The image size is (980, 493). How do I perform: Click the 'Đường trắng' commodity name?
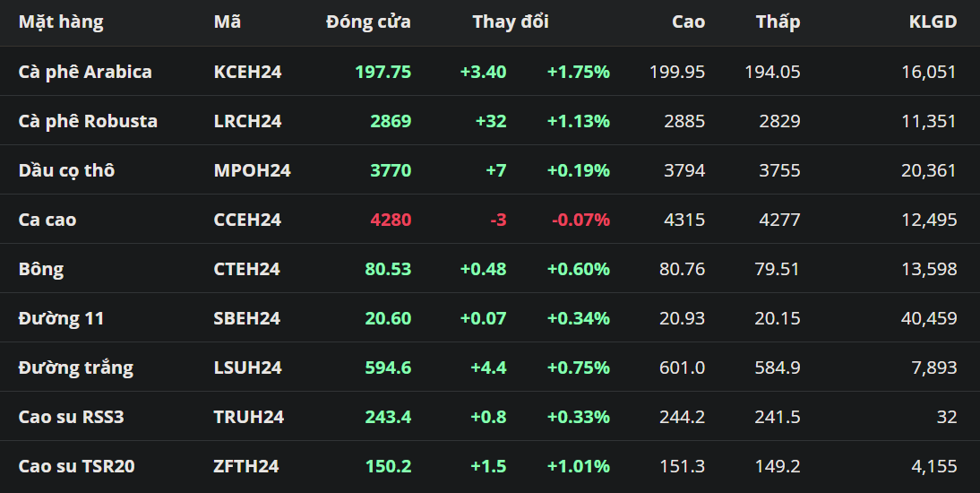coord(75,368)
